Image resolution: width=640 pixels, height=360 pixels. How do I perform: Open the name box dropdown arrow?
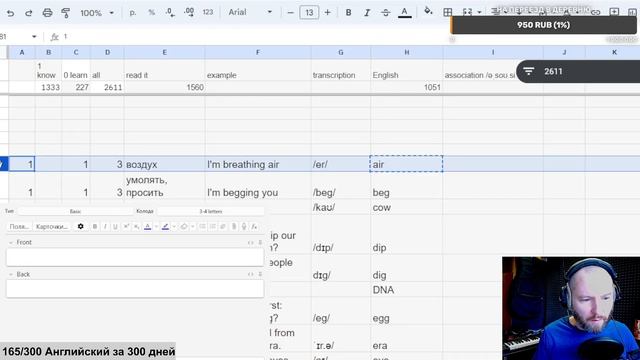(x=34, y=37)
